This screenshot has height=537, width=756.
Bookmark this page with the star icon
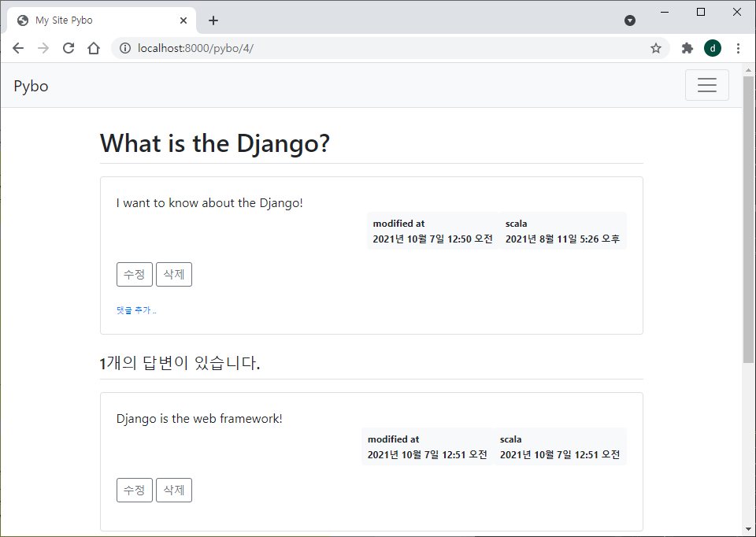coord(656,48)
